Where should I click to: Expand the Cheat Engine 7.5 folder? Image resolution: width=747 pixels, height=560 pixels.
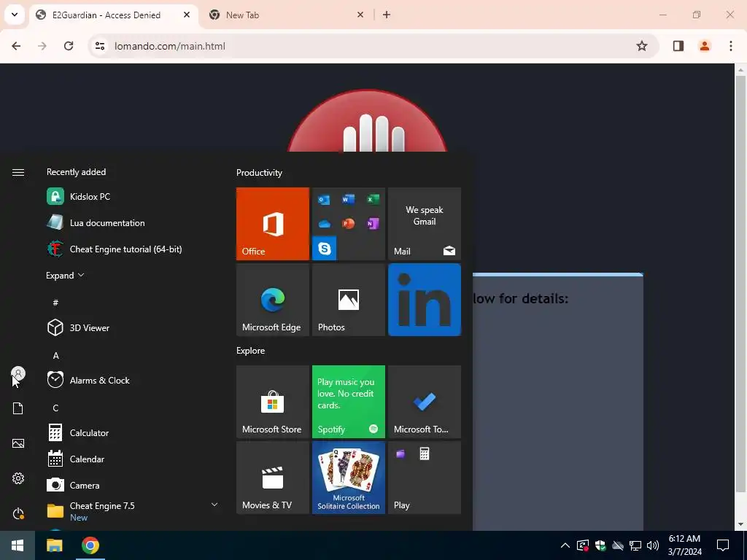[x=131, y=511]
